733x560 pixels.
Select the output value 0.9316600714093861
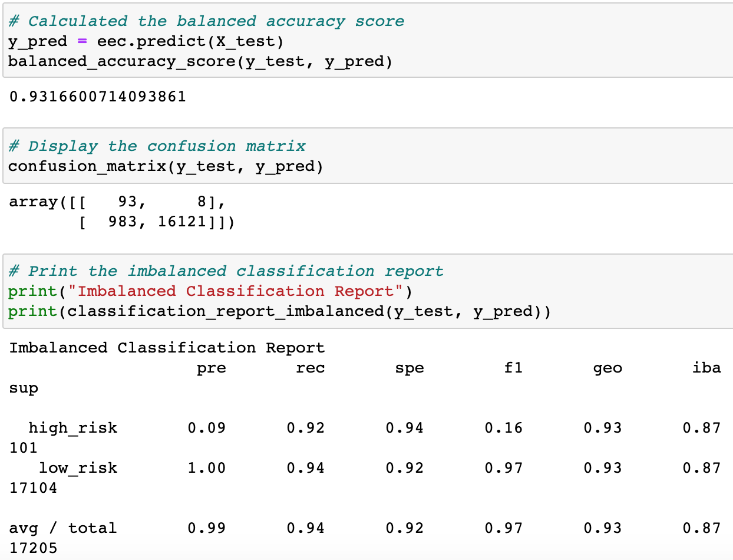point(98,97)
